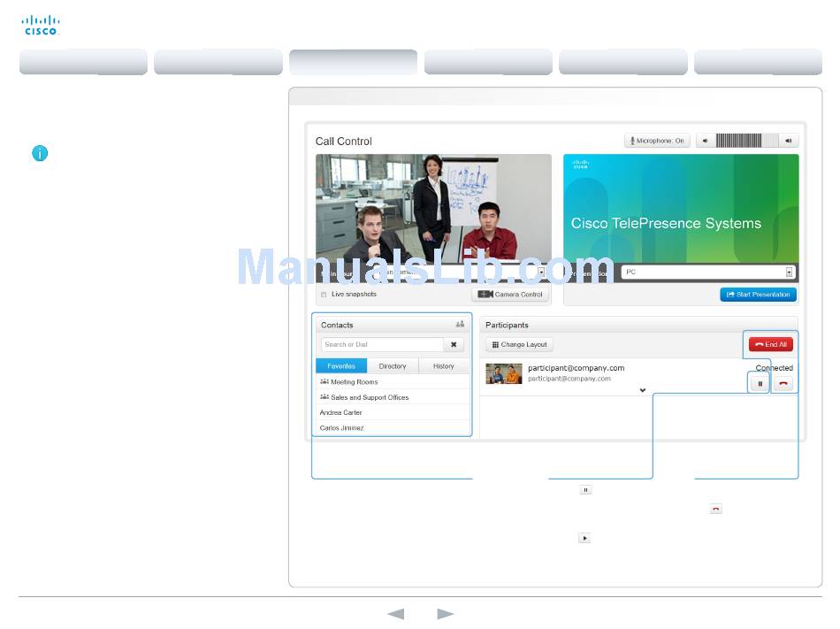Enable the Live snapshots checkbox
The height and width of the screenshot is (629, 840).
click(x=324, y=295)
